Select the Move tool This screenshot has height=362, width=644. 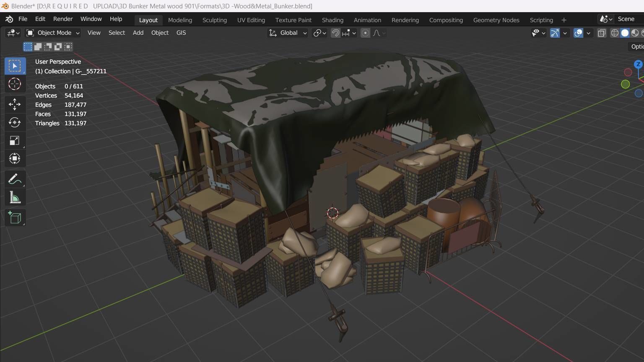[x=15, y=104]
